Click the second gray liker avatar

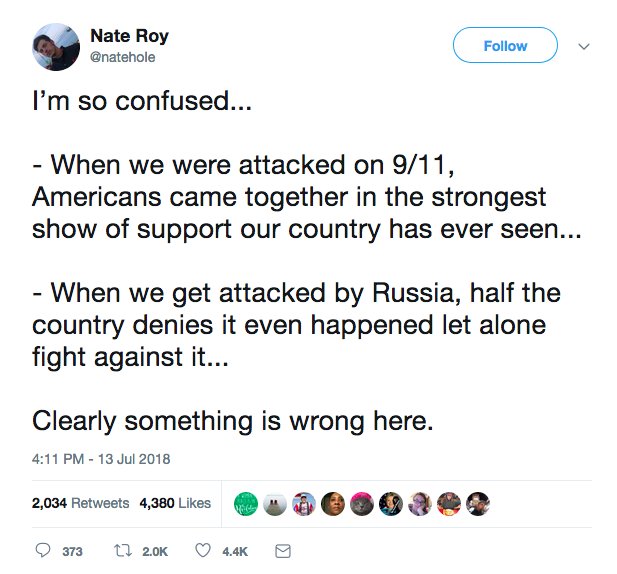(275, 502)
